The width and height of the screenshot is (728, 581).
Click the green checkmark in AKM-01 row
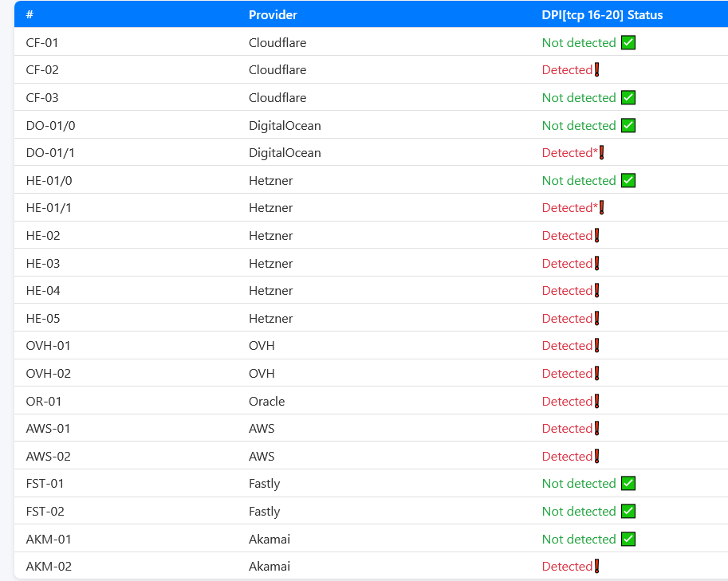coord(628,539)
